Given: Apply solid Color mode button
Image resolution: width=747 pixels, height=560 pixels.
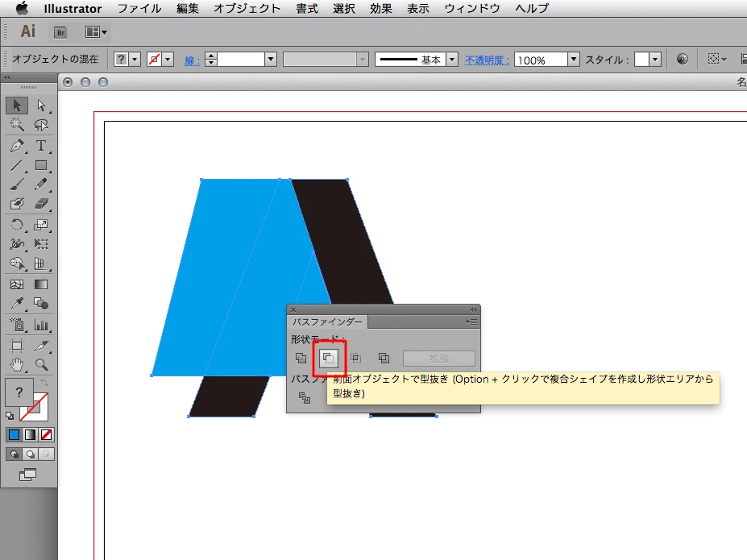Looking at the screenshot, I should (x=15, y=434).
